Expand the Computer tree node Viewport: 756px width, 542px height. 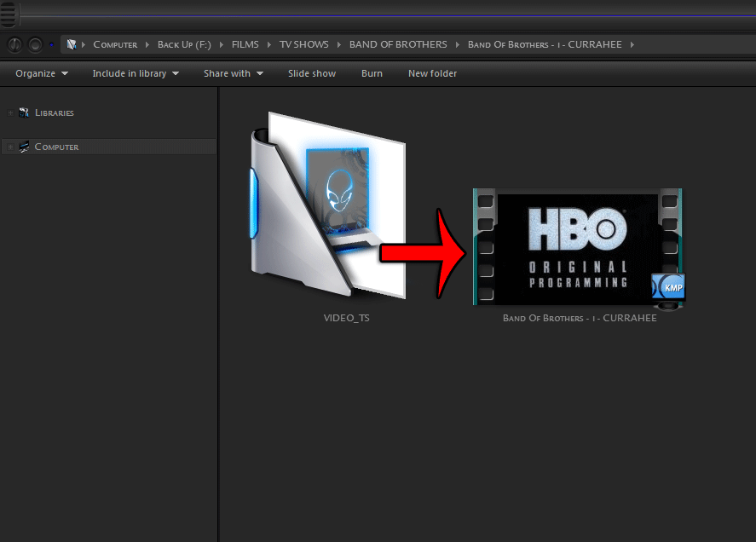tap(10, 147)
